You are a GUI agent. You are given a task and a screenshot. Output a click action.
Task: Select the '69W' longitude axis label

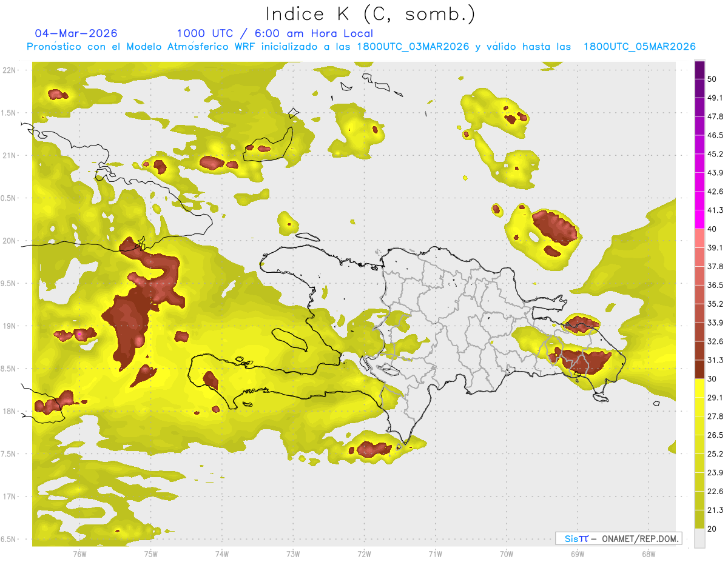[578, 554]
